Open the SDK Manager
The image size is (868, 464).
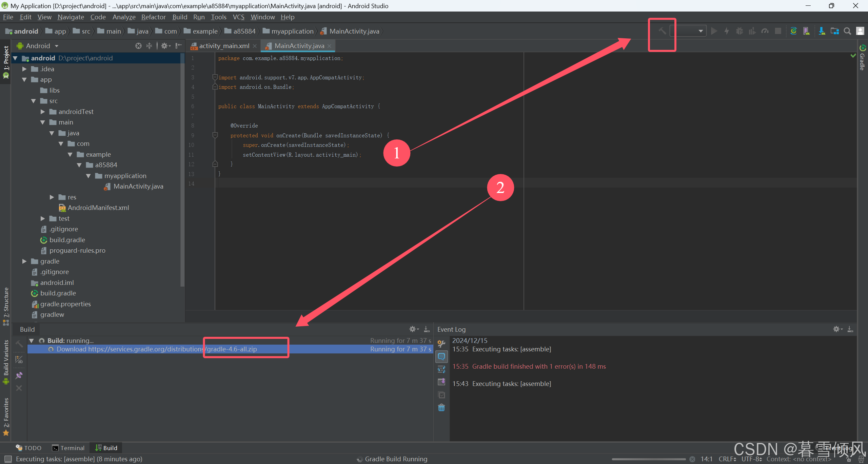[x=822, y=31]
